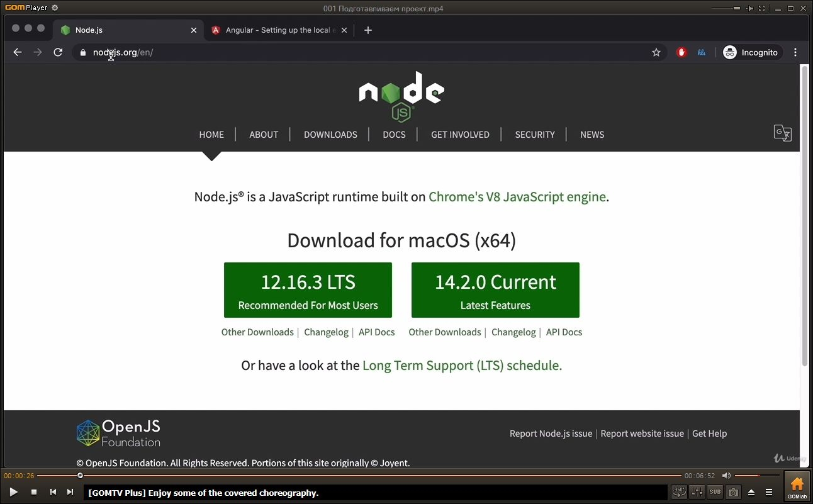Viewport: 813px width, 504px height.
Task: Go forward in the browser
Action: 38,52
